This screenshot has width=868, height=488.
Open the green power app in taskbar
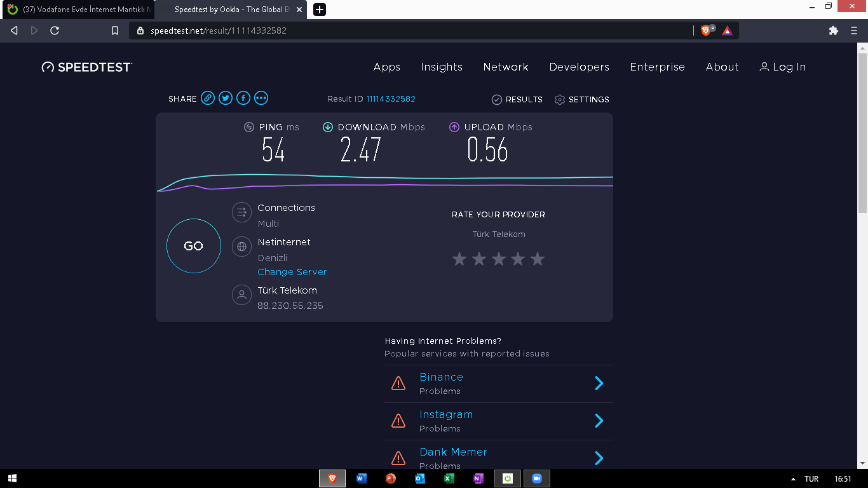click(x=508, y=478)
